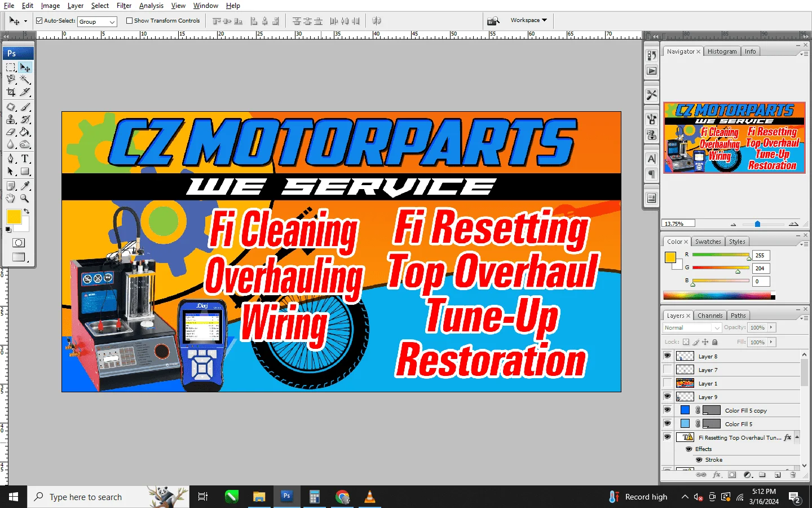Select the Rectangular Marquee tool
The height and width of the screenshot is (508, 812).
pyautogui.click(x=11, y=67)
